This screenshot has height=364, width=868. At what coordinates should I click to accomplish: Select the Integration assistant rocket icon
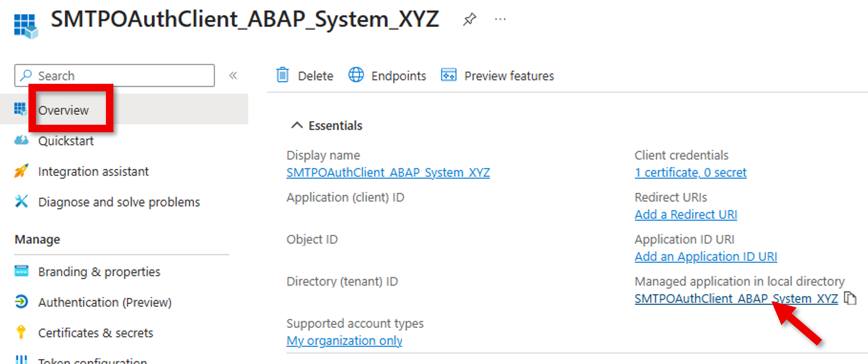point(21,171)
